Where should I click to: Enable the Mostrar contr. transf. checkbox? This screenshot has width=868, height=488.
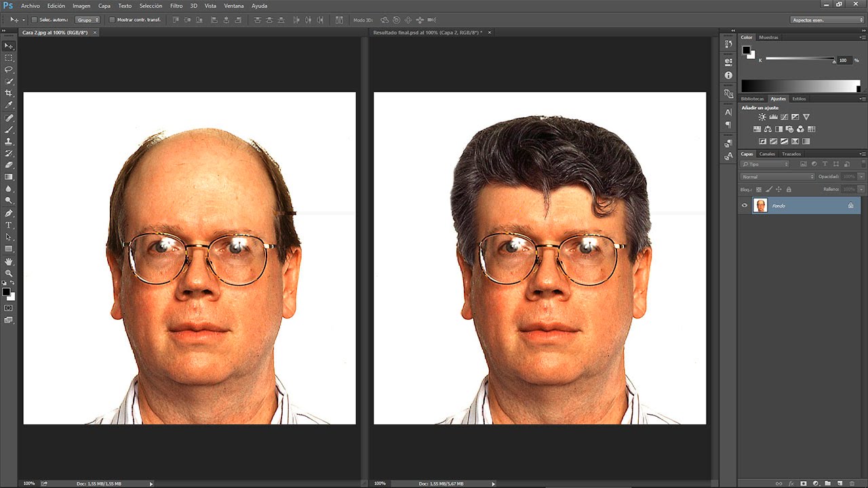(111, 20)
